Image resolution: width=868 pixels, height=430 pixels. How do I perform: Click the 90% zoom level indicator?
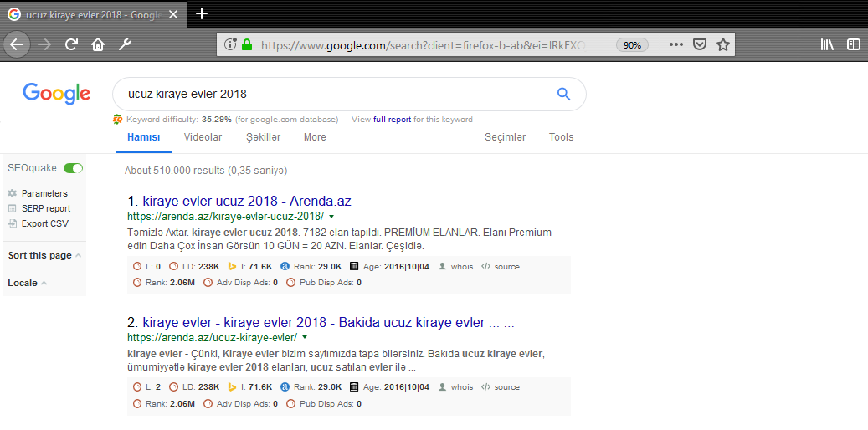[633, 45]
